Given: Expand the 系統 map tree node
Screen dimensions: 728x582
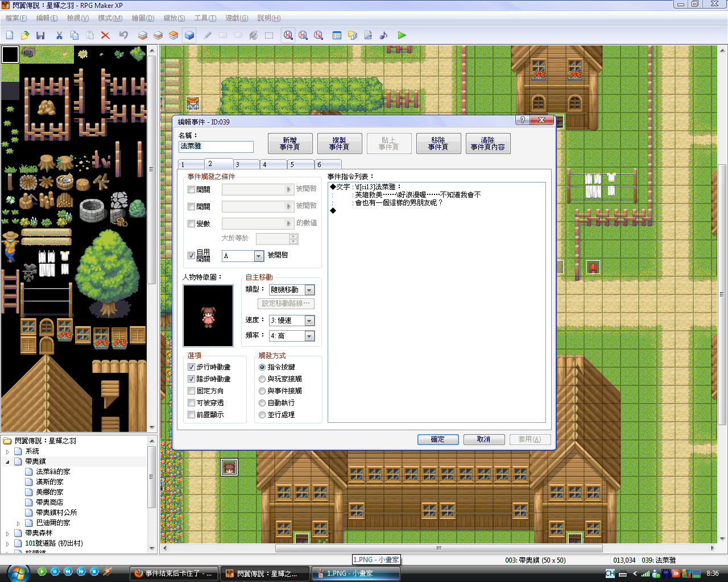Looking at the screenshot, I should pyautogui.click(x=8, y=451).
